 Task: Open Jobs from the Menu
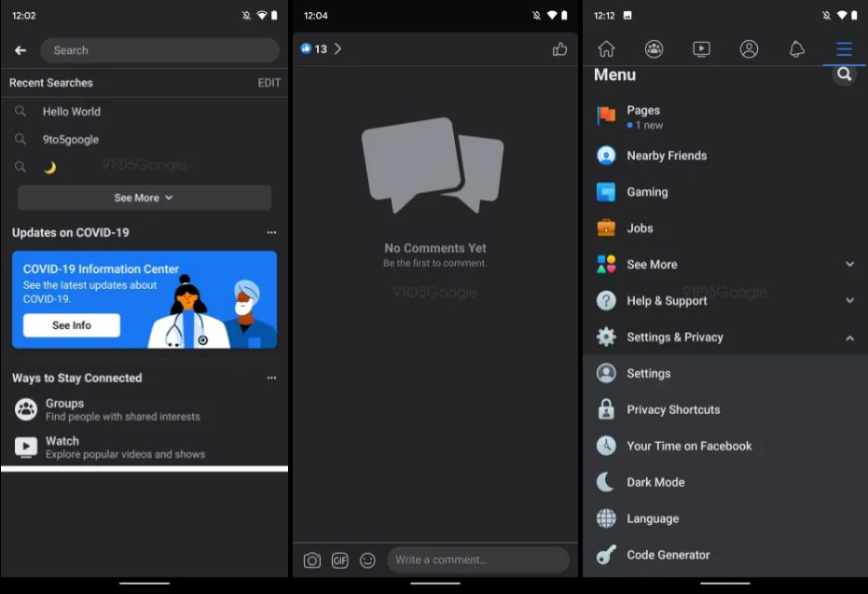(725, 228)
